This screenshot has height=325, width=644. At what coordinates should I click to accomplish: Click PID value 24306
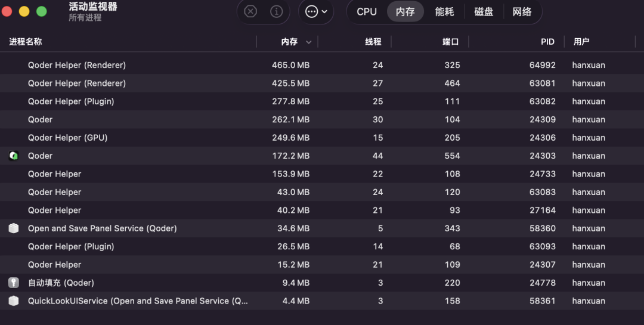click(x=542, y=138)
